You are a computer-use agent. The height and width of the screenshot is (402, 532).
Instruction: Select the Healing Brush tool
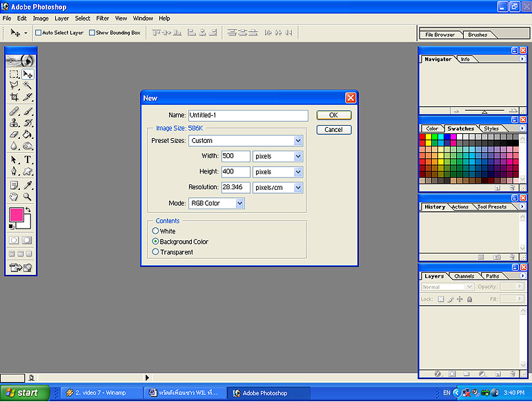pos(14,111)
